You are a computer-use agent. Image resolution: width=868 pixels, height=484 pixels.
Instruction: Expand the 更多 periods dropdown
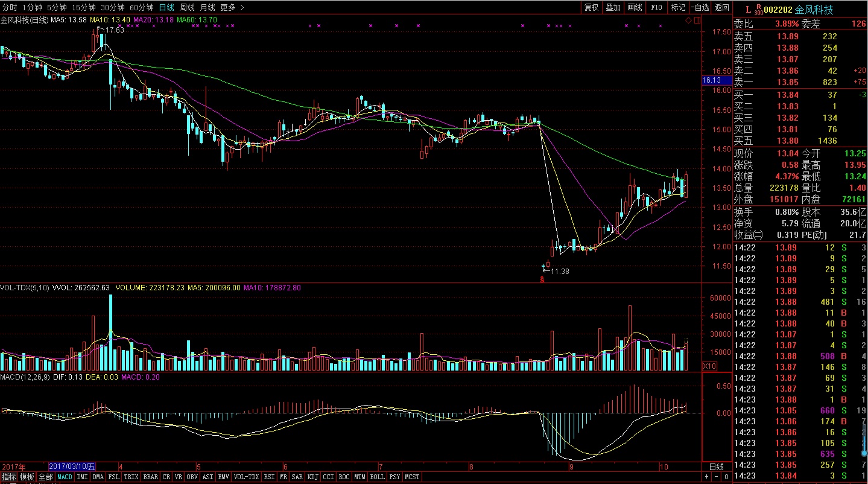232,7
